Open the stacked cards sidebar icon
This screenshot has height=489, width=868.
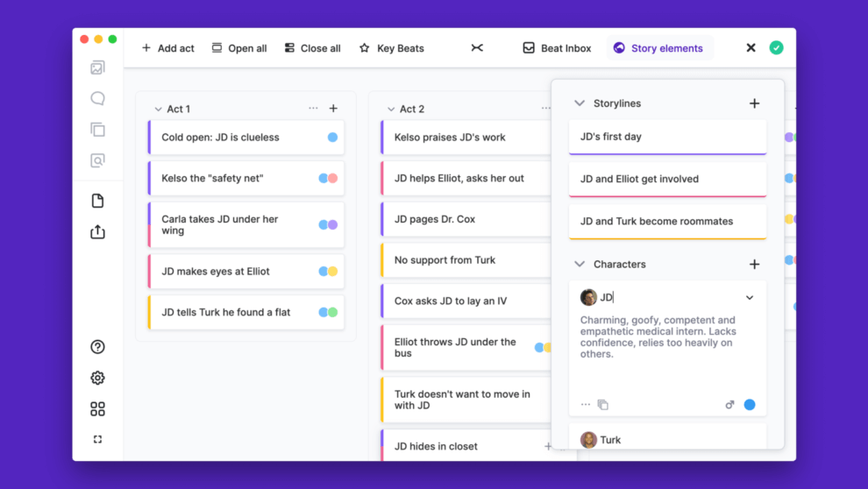pos(97,130)
